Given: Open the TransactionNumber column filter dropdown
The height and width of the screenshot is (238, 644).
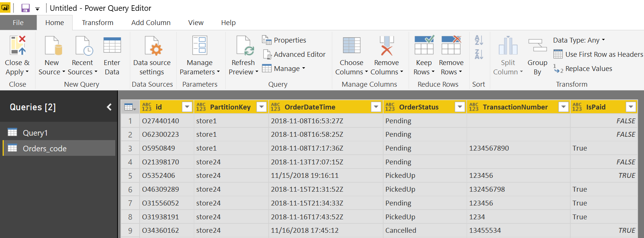Looking at the screenshot, I should point(563,107).
